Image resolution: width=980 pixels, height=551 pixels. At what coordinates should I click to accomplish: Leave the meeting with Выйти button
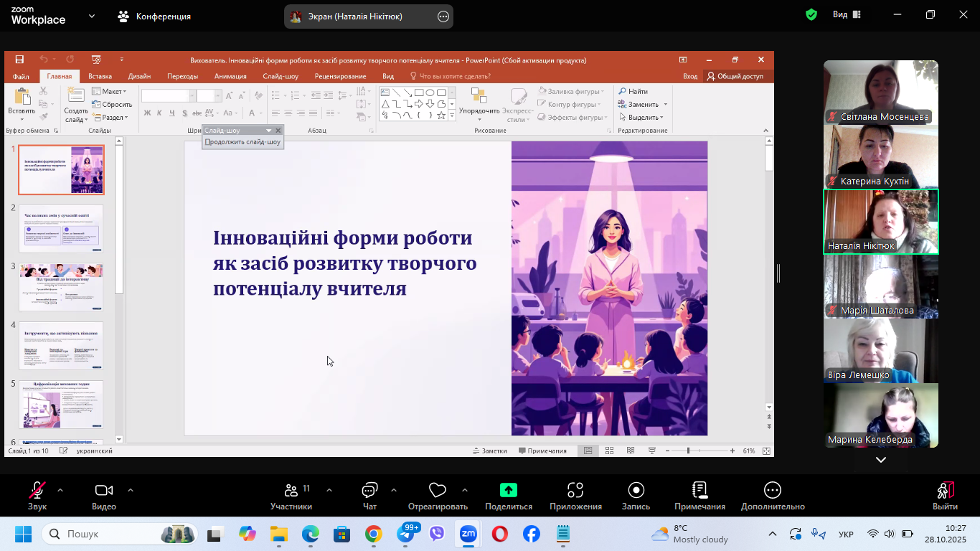[945, 495]
